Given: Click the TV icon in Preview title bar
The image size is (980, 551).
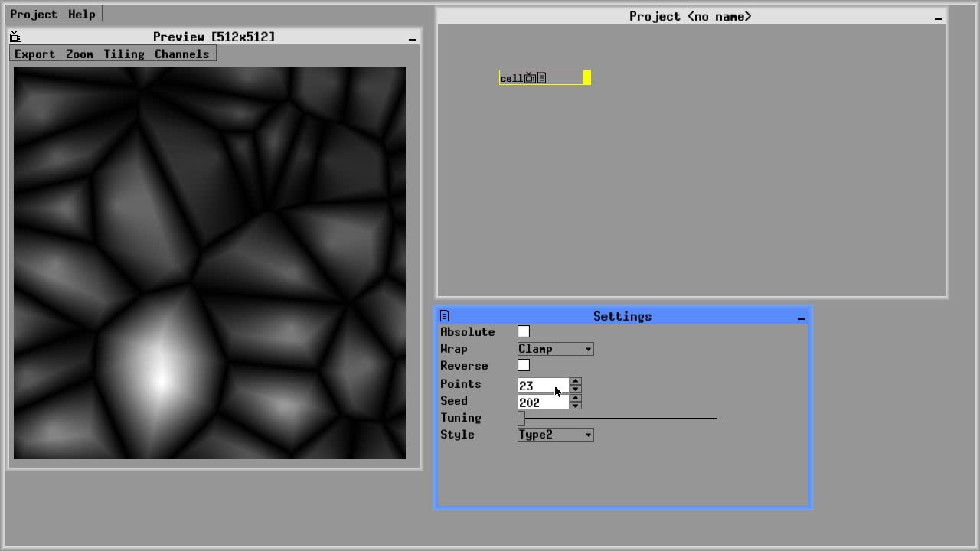Looking at the screenshot, I should pos(15,37).
